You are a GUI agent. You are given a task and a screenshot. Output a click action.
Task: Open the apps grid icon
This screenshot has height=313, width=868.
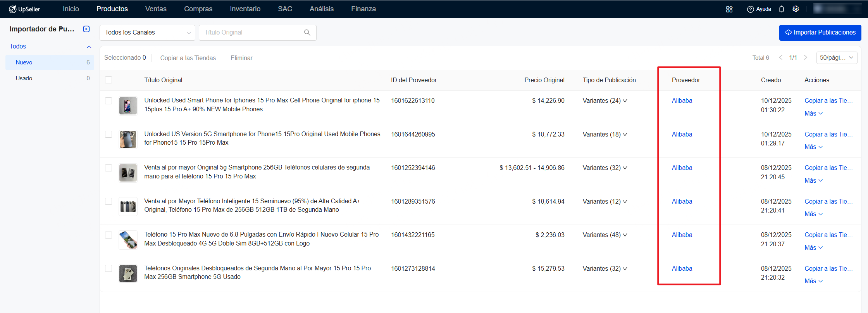(x=729, y=9)
